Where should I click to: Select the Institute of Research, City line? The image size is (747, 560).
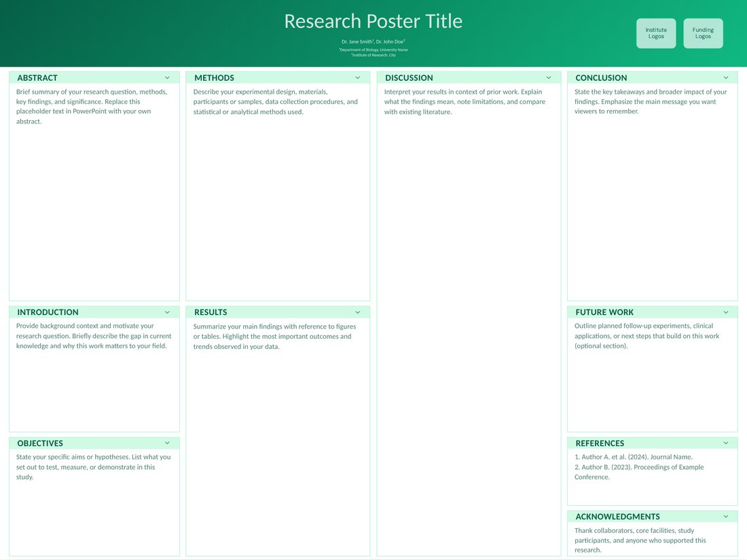point(373,55)
